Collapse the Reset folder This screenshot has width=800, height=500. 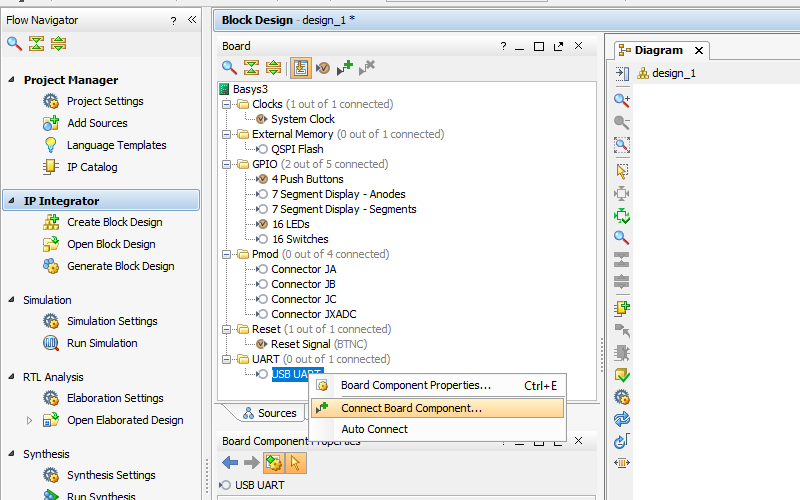pyautogui.click(x=227, y=329)
